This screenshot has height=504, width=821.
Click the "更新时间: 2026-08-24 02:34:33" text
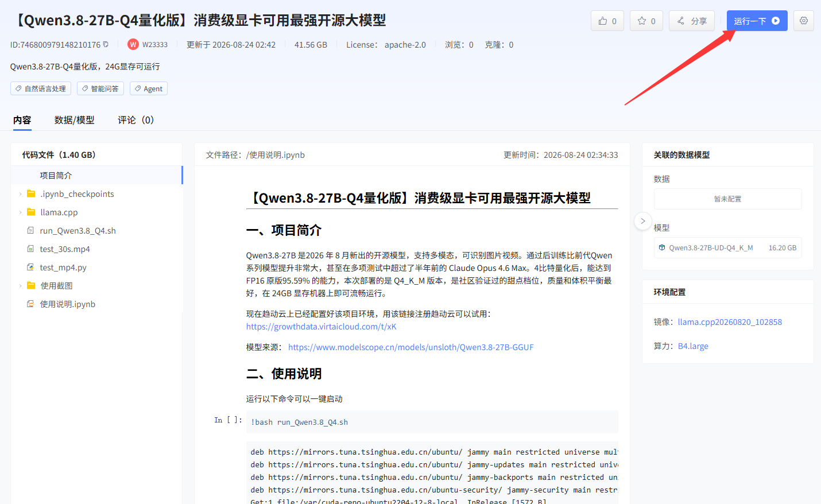(561, 155)
